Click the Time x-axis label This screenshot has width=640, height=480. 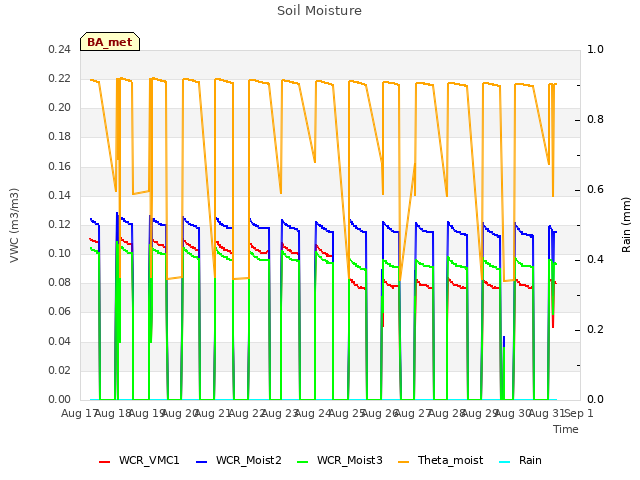pyautogui.click(x=566, y=429)
